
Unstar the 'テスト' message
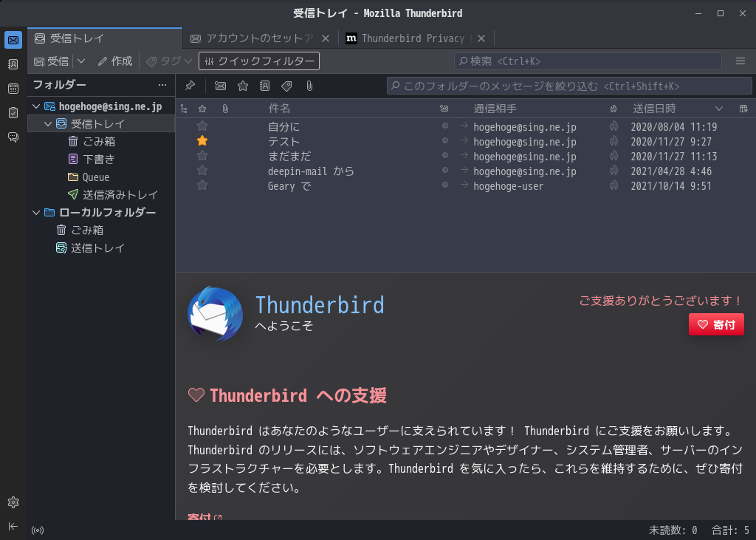(x=202, y=141)
